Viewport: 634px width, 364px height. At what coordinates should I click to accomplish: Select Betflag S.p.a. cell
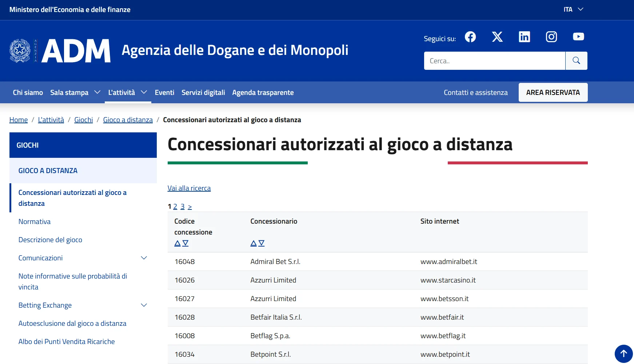coord(270,336)
